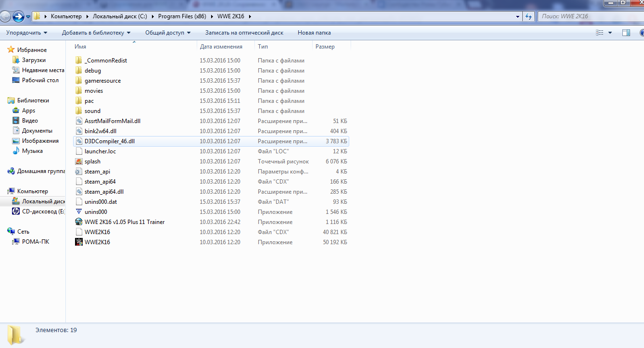This screenshot has height=348, width=644.
Task: Select the unins000 application icon
Action: point(79,212)
